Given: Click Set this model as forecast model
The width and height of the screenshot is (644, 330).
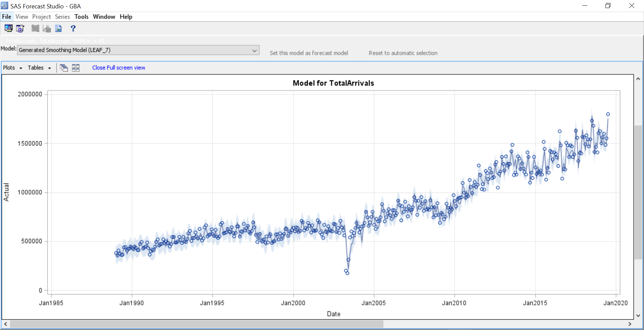Looking at the screenshot, I should 309,53.
